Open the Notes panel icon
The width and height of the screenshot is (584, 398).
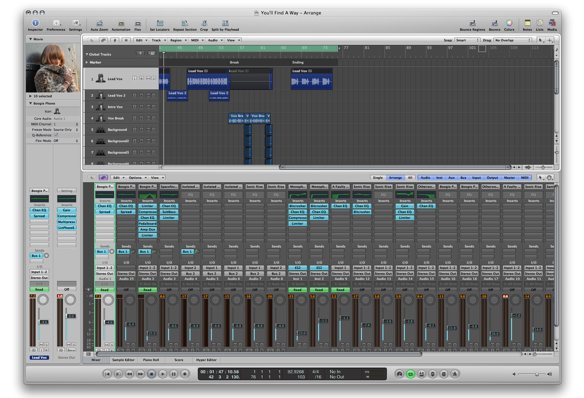(x=527, y=25)
